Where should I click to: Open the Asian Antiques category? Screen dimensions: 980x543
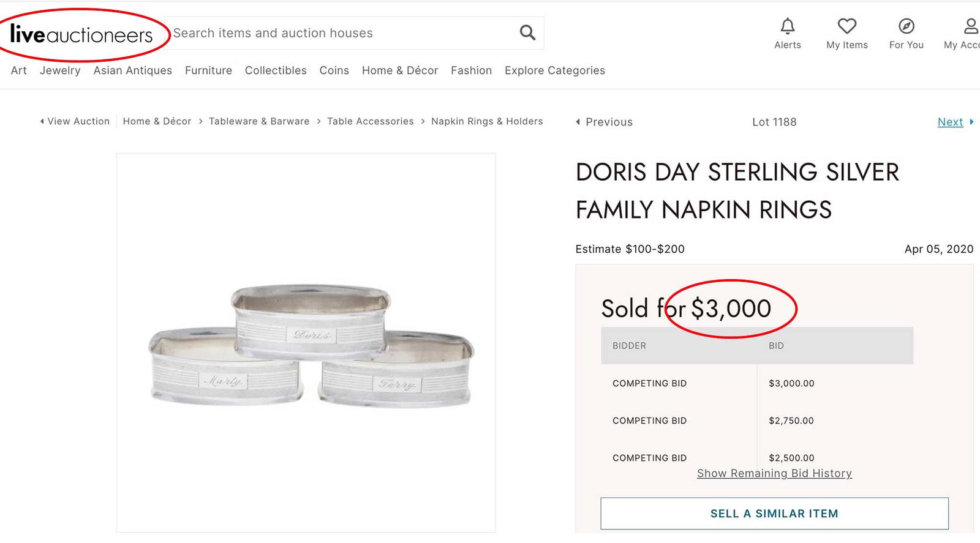(132, 70)
